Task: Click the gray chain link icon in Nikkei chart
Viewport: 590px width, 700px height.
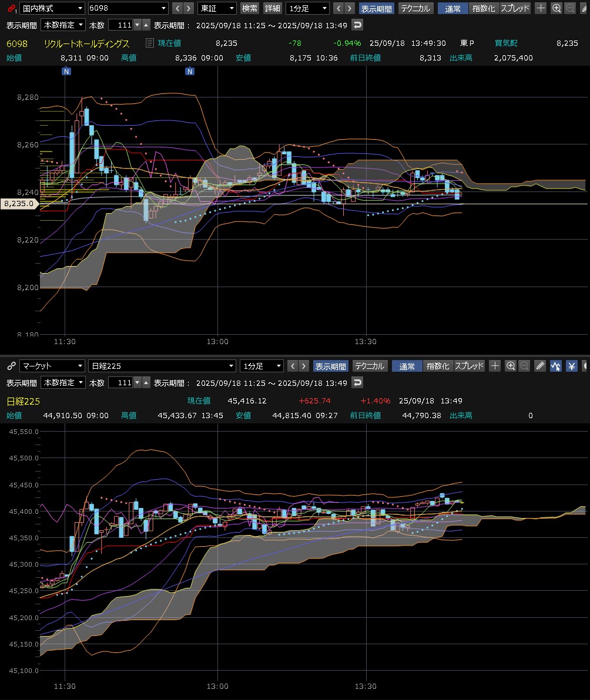Action: pyautogui.click(x=12, y=366)
